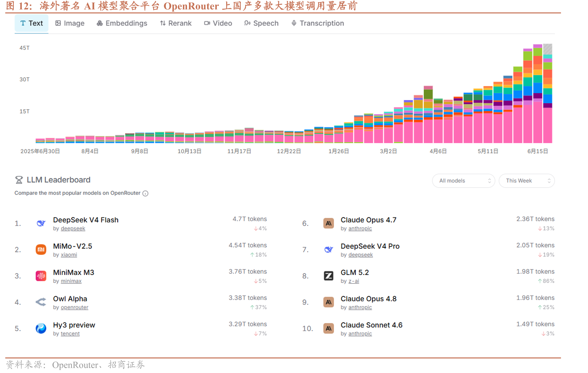Click the info icon beside OpenRouter description
This screenshot has width=588, height=373.
[x=145, y=193]
